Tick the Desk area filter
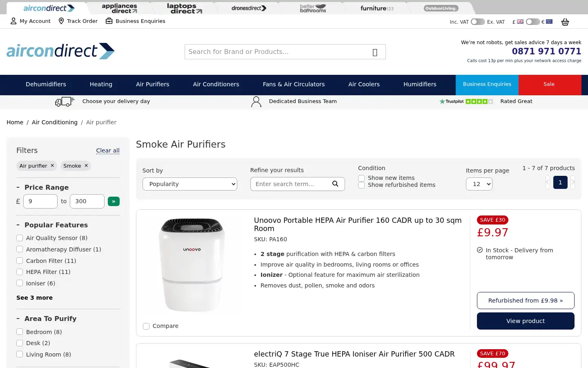The width and height of the screenshot is (588, 368). coord(20,343)
